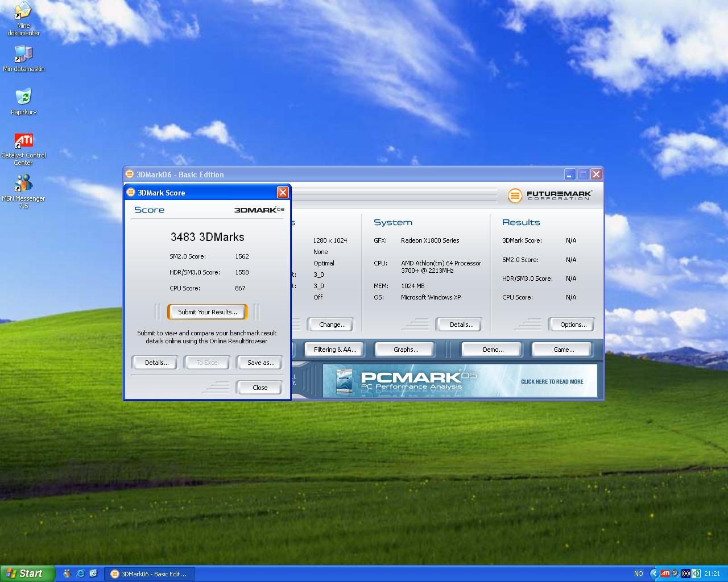
Task: Open the yellow wireless signal tray icon
Action: click(x=685, y=574)
